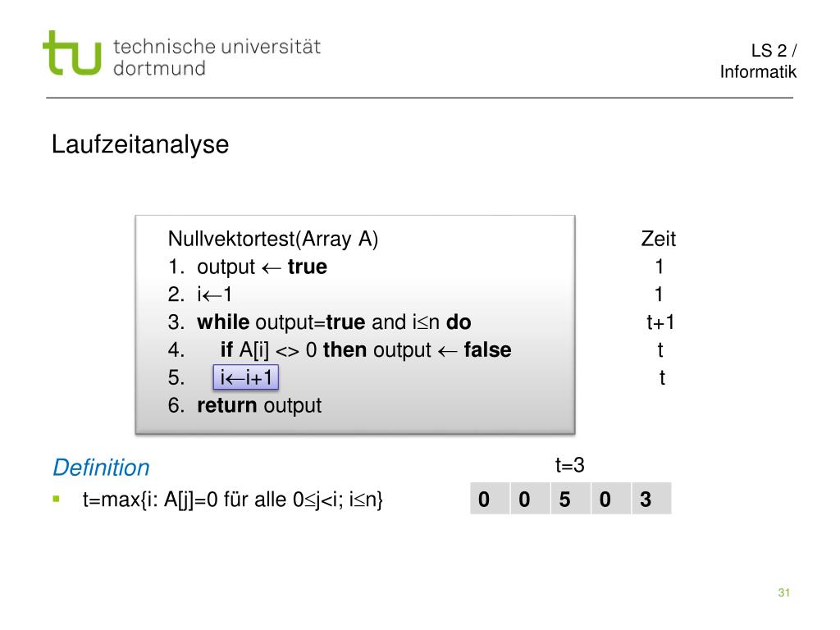Click the 'return output' line
This screenshot has height=630, width=840.
tap(244, 405)
